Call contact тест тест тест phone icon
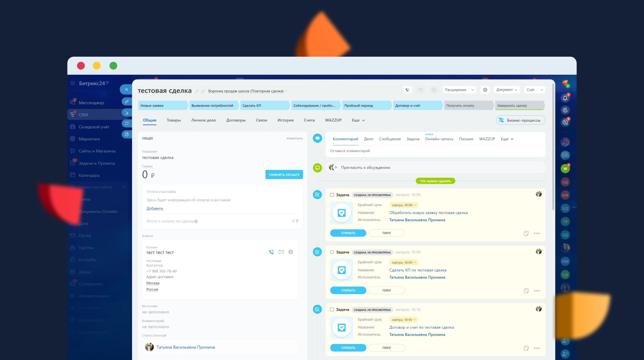The width and height of the screenshot is (644, 360). tap(272, 252)
